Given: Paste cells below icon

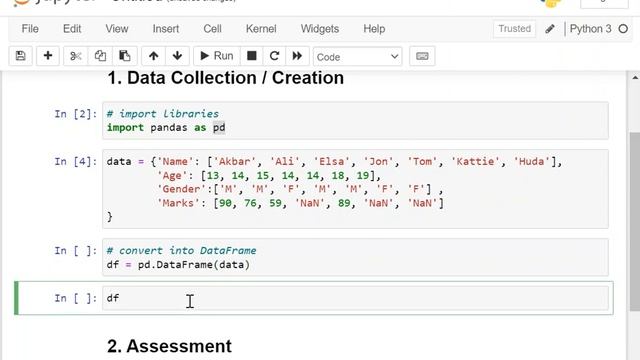Looking at the screenshot, I should (124, 56).
